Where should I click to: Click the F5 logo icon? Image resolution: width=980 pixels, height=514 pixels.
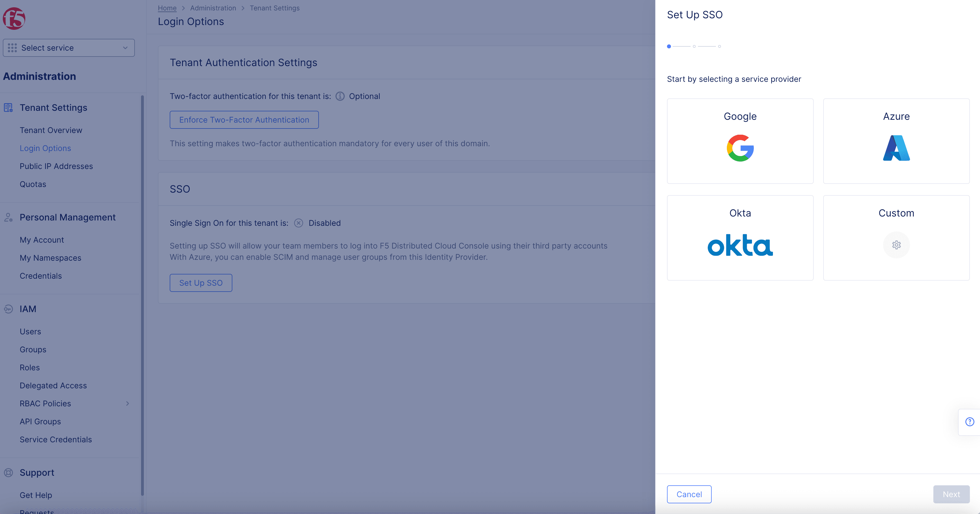[14, 18]
